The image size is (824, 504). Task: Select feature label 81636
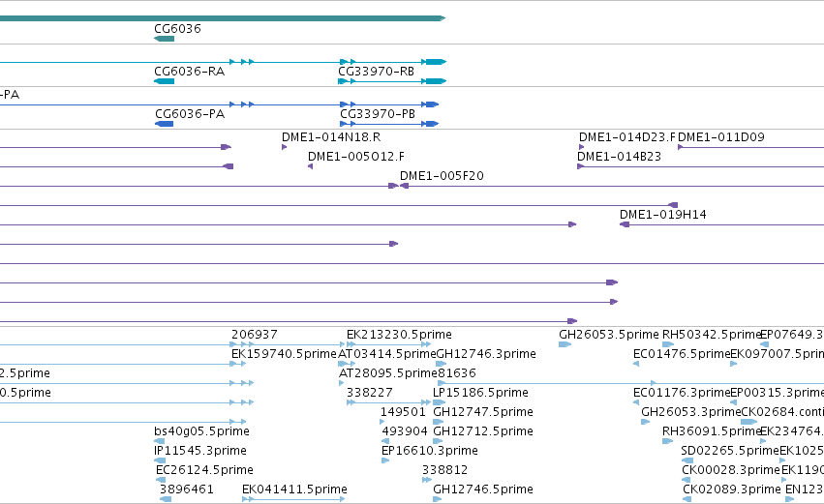[x=457, y=373]
